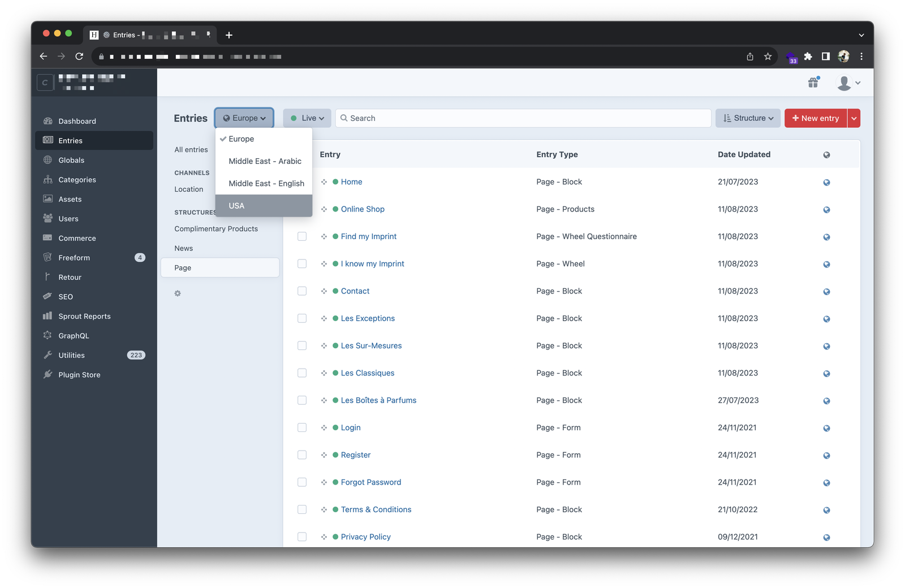Select the News channel in the sidebar

[x=184, y=248]
